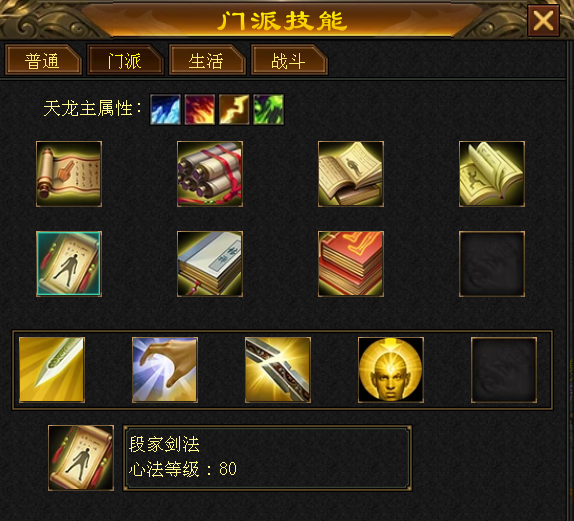Screen dimensions: 574x521
Task: Select the highlighted hanging scroll skill book
Action: 69,264
